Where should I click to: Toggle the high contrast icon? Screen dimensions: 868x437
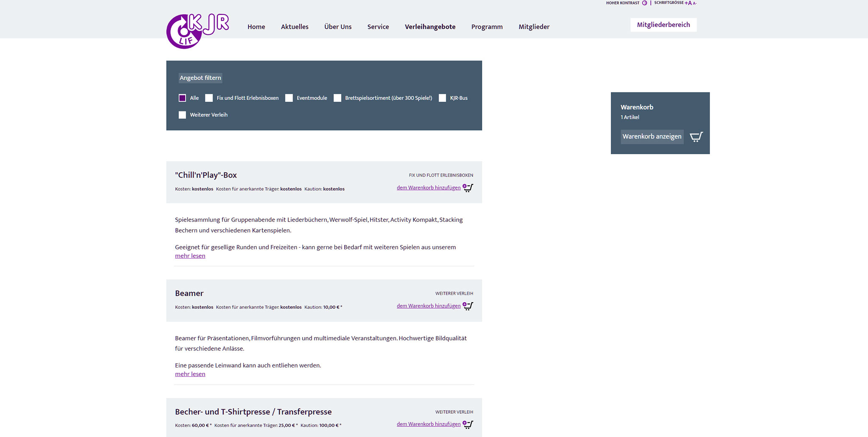click(644, 3)
